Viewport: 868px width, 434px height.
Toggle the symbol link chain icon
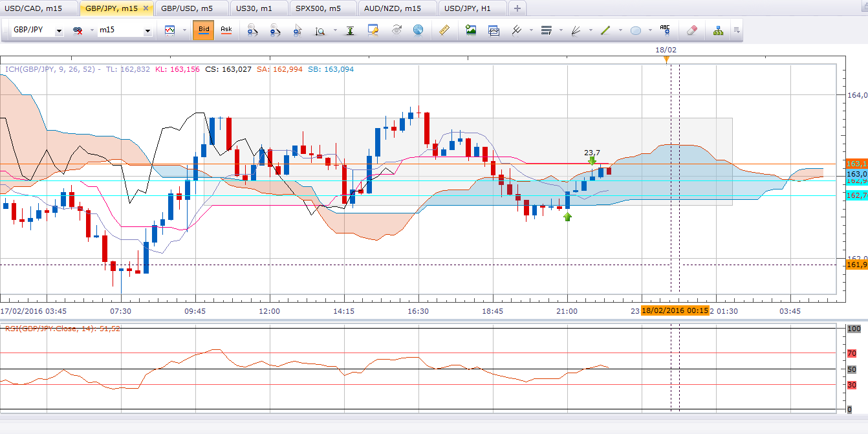(78, 30)
